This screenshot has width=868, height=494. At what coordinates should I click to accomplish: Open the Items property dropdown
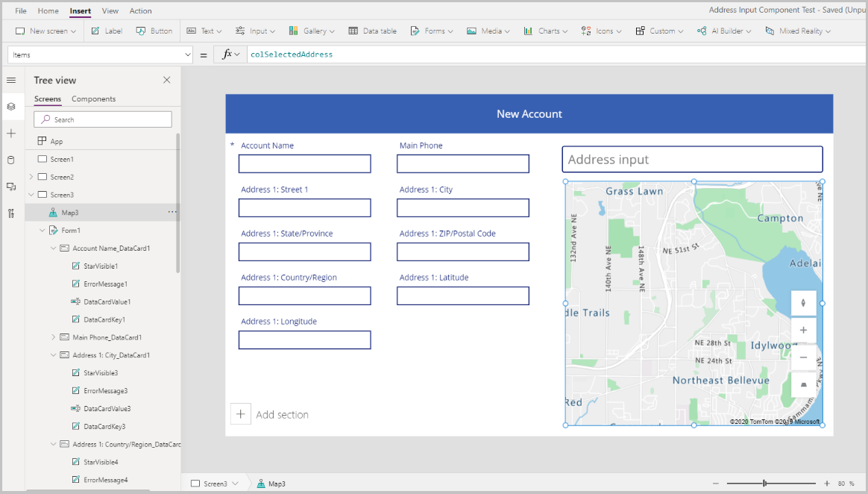point(187,54)
